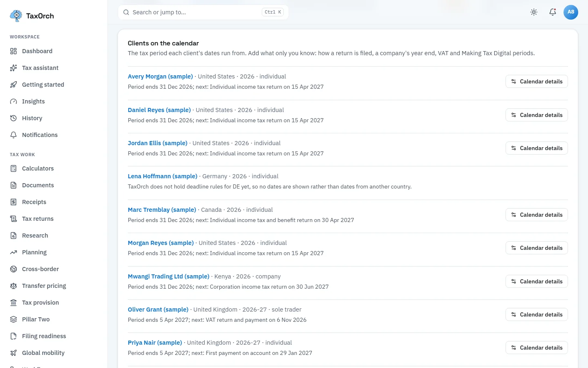Open Oliver Grant (sample) client link
Screen dimensions: 588x368
pyautogui.click(x=158, y=310)
